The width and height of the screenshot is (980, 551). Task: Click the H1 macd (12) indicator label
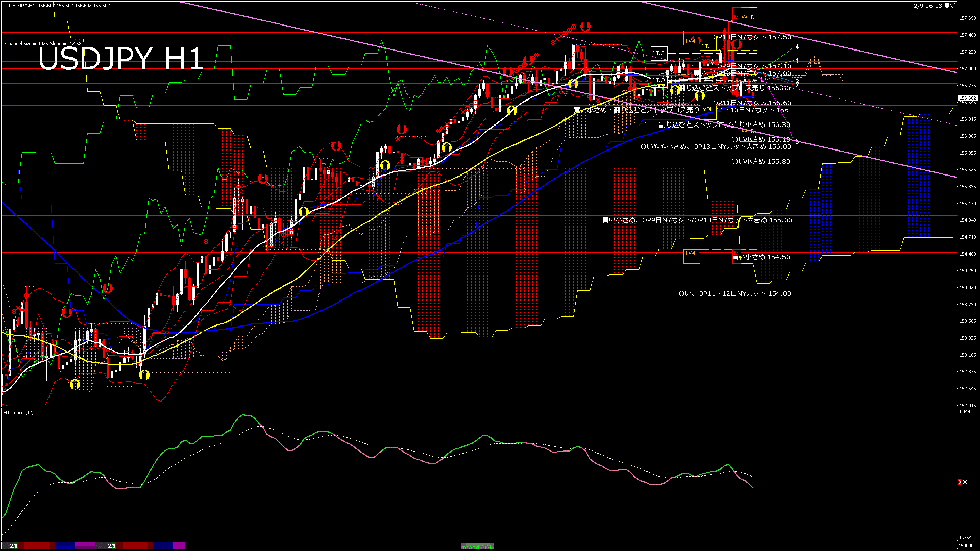click(x=19, y=412)
